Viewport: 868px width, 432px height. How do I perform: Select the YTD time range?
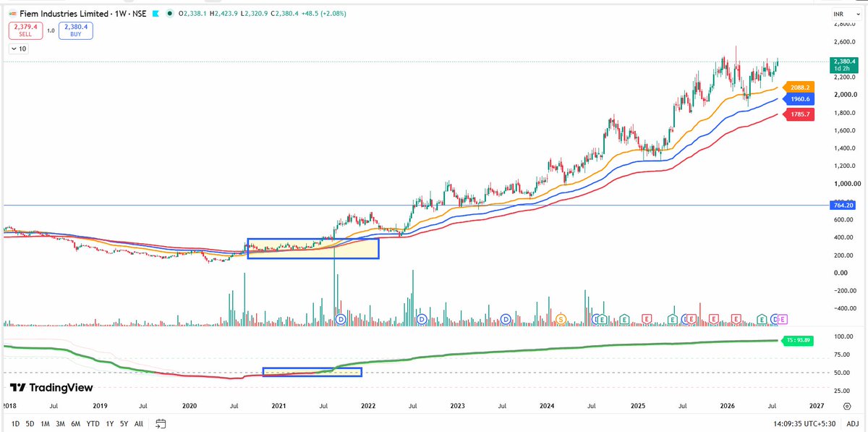93,423
